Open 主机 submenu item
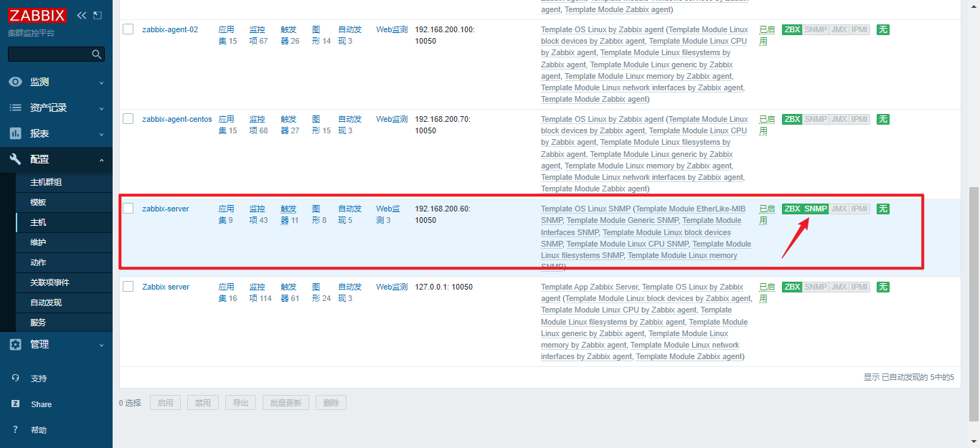 click(64, 222)
